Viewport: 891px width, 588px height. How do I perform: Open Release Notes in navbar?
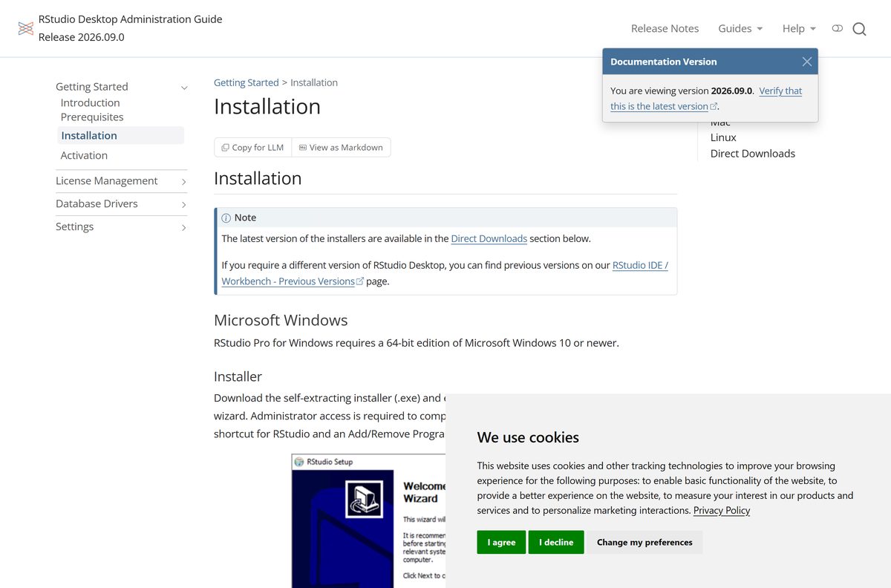[x=665, y=28]
